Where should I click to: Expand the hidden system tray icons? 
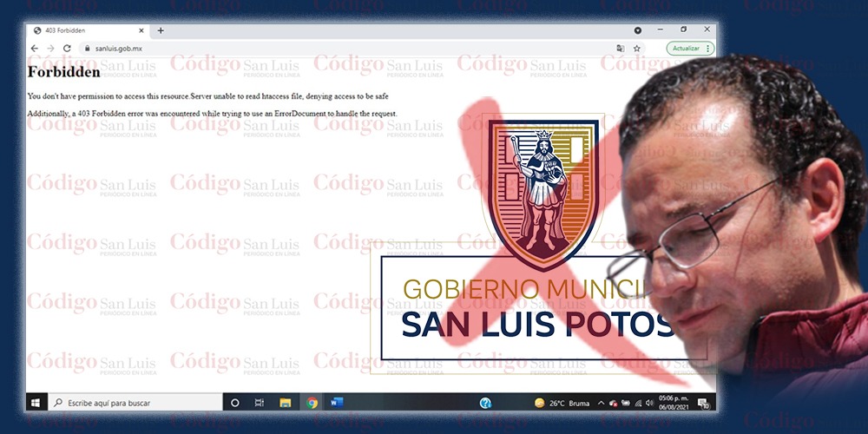pos(602,403)
